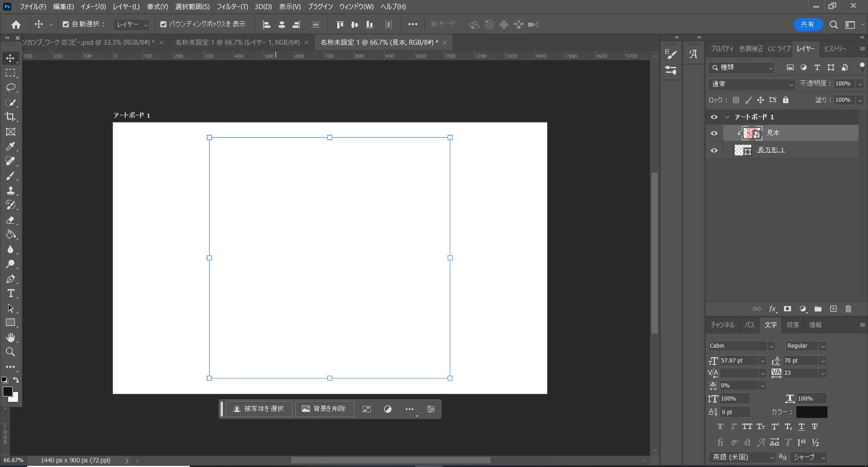Select the Eyedropper tool
Screen dimensions: 868x467
click(10, 146)
